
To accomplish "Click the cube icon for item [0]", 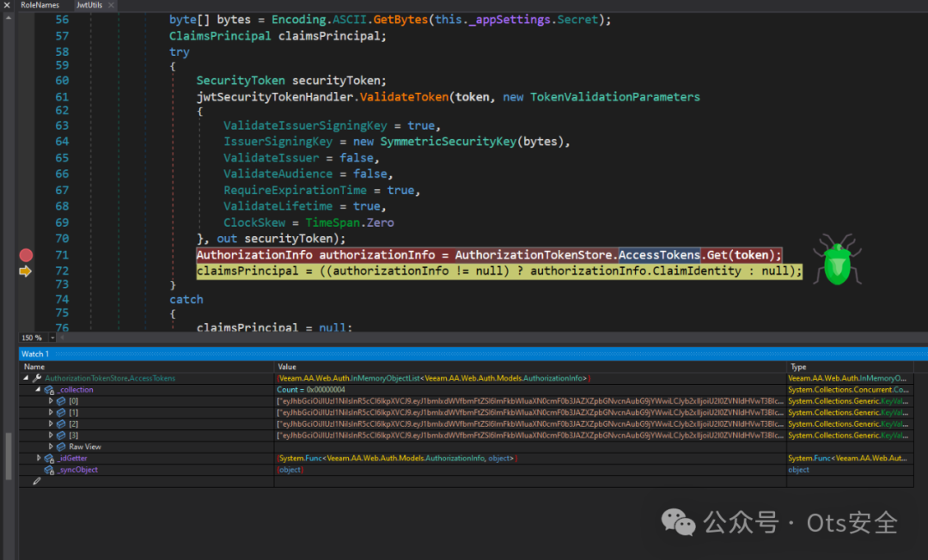I will coord(61,401).
